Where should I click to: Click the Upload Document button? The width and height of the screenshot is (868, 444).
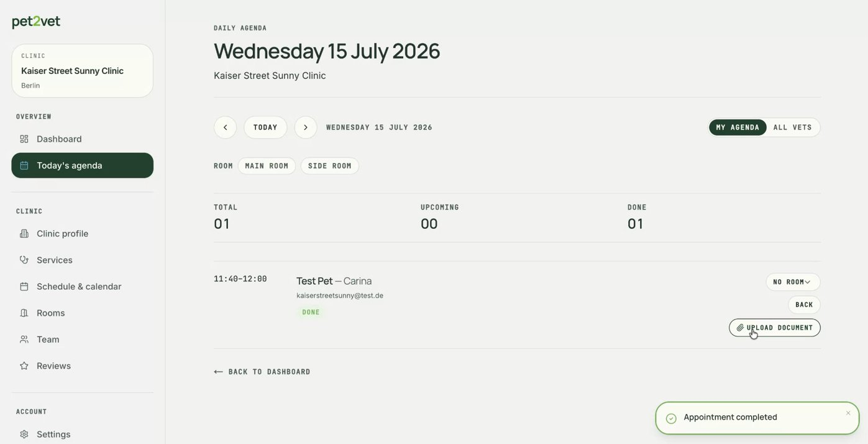(775, 328)
